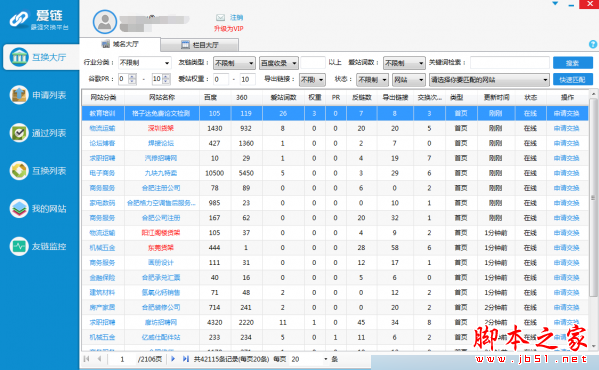Click the user avatar icon
Image resolution: width=599 pixels, height=370 pixels.
point(105,22)
